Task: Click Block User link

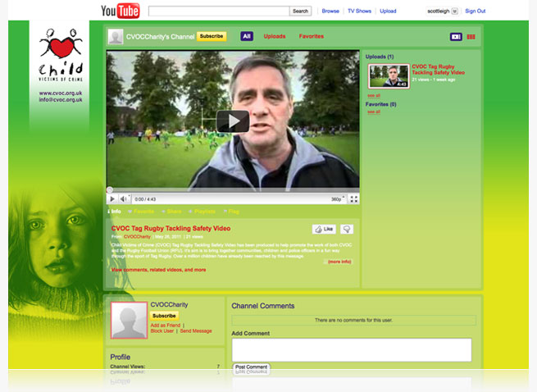Action: click(x=162, y=331)
